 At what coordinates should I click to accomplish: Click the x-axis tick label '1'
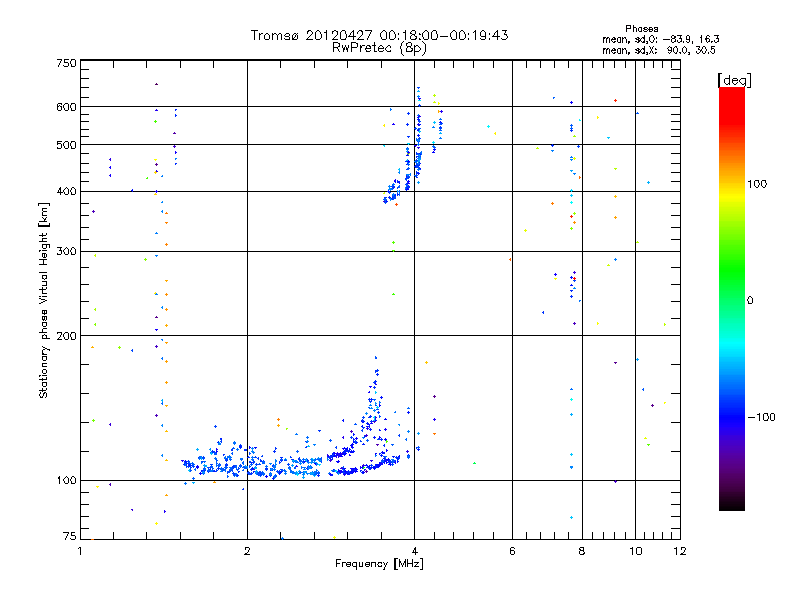(x=80, y=551)
